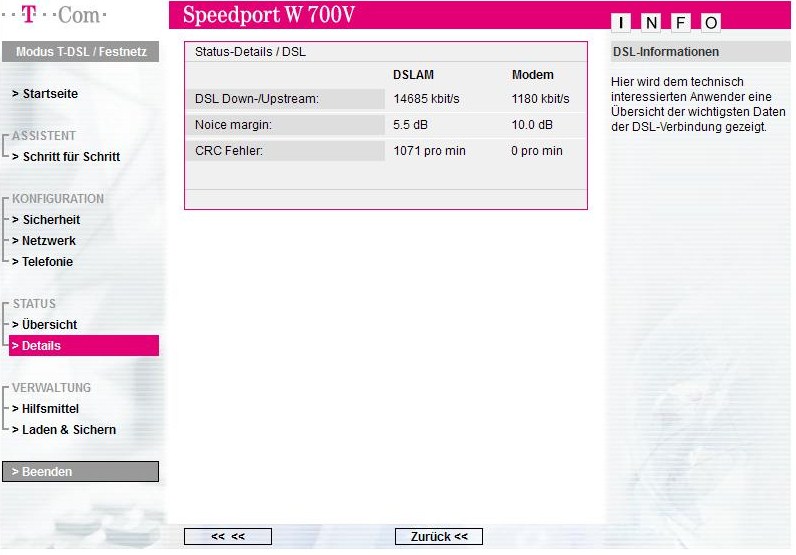Image resolution: width=796 pixels, height=555 pixels.
Task: Click the KONFIGURATION section label
Action: point(58,199)
